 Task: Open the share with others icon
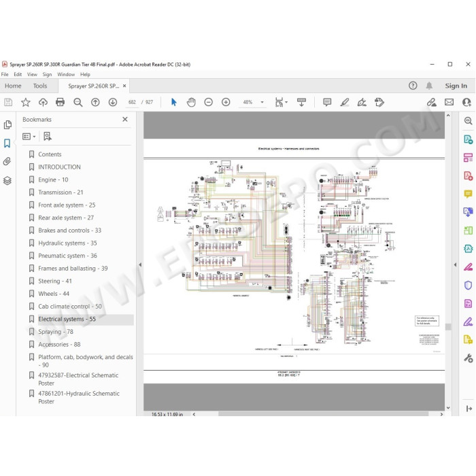pos(466,102)
